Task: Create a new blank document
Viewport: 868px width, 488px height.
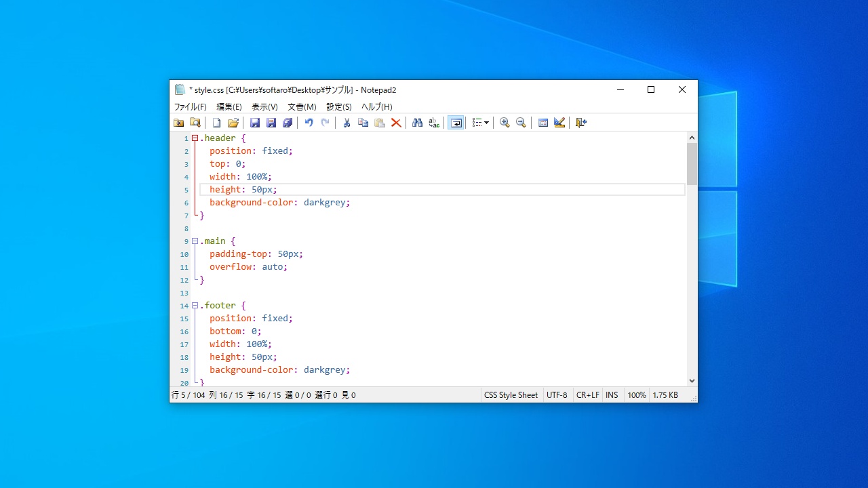Action: tap(217, 123)
